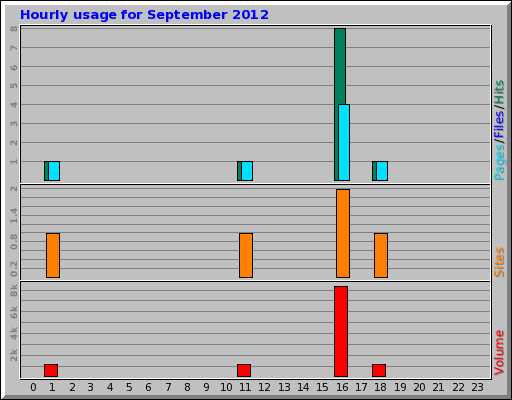Click the red Volume legend label
The image size is (512, 400).
tap(499, 353)
